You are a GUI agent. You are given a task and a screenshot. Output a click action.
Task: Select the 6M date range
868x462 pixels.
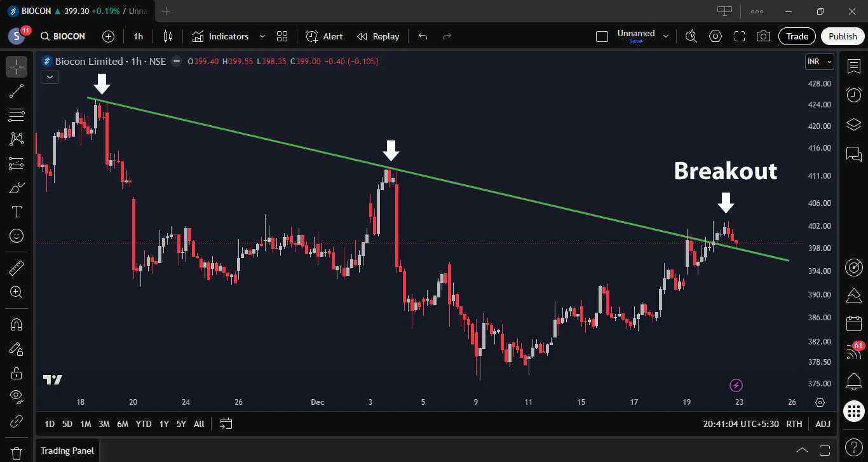[x=123, y=424]
